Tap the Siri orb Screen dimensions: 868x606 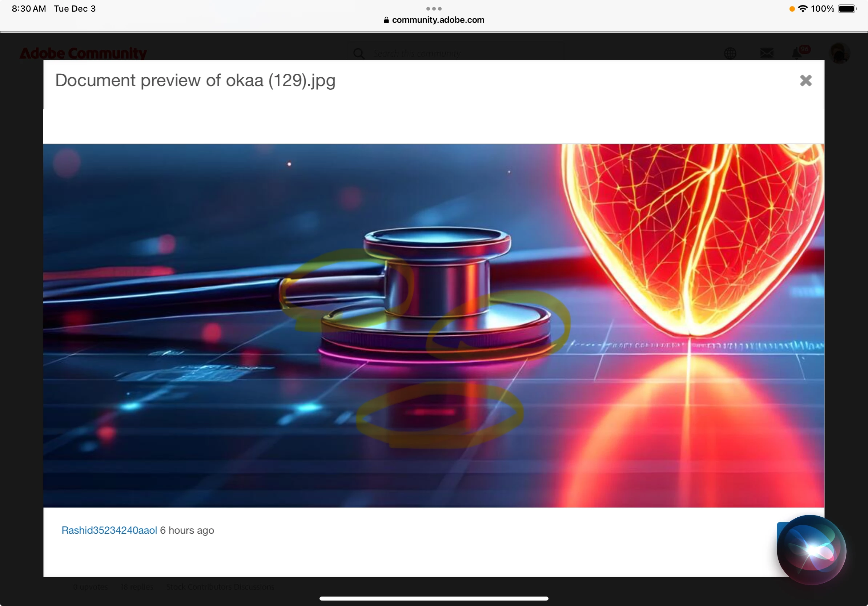(811, 550)
